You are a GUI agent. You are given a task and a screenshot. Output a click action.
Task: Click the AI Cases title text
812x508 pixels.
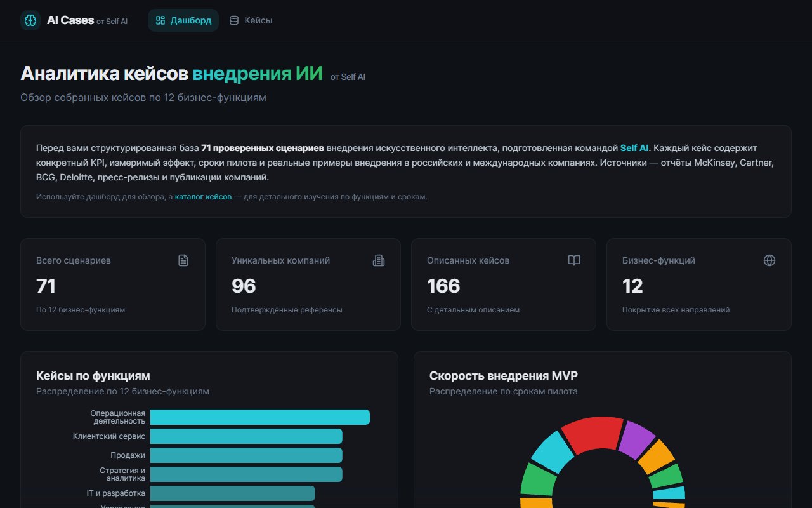[x=70, y=20]
